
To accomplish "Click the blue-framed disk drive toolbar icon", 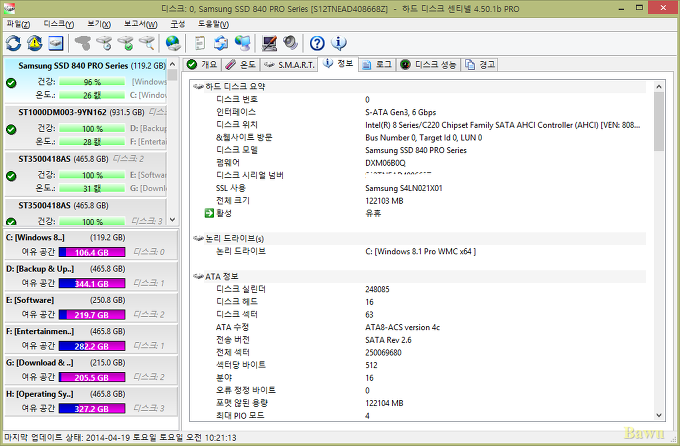I will 56,43.
